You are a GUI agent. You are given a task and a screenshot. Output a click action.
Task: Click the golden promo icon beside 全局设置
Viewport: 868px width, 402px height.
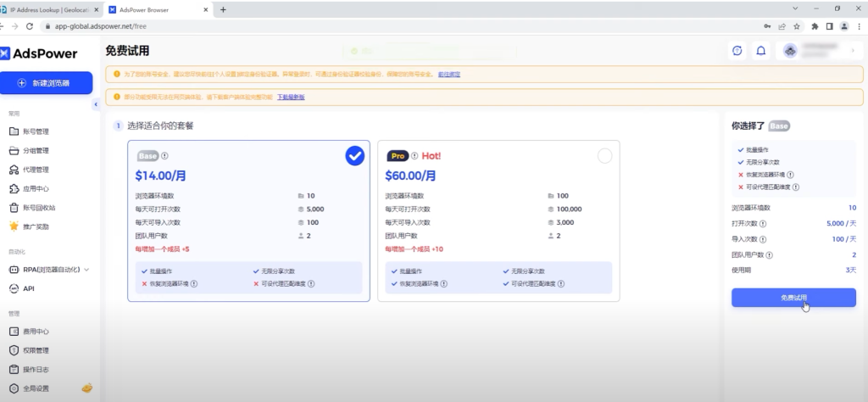[87, 388]
